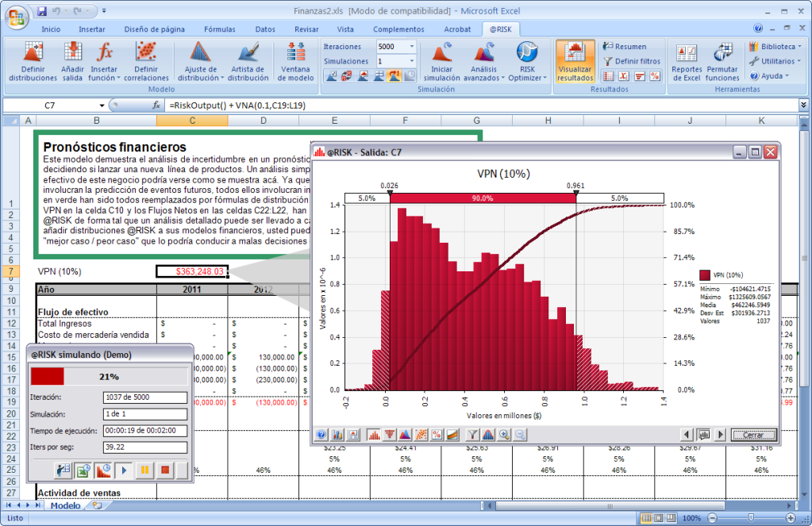The image size is (812, 526).
Task: Click the Modelo sheet tab
Action: pos(65,505)
